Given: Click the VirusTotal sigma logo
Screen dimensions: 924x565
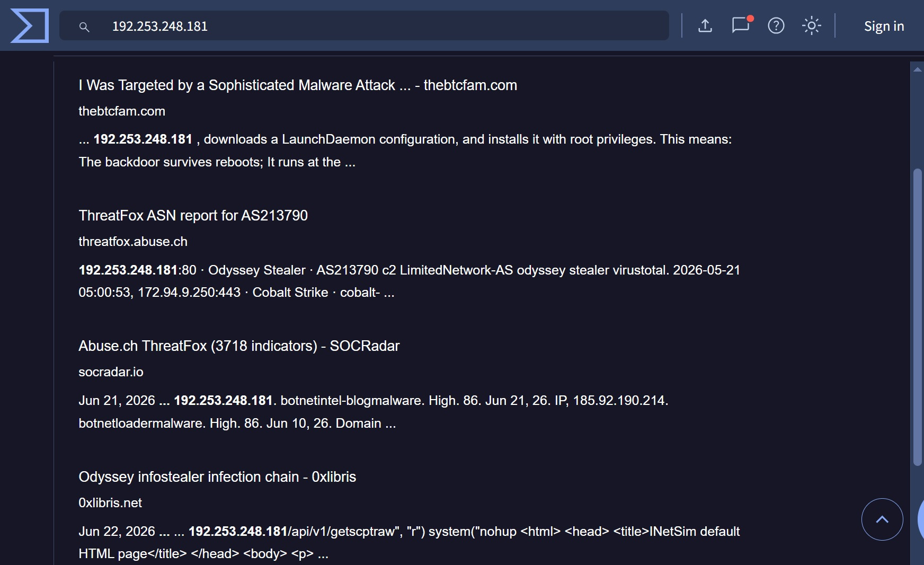Looking at the screenshot, I should pos(30,25).
